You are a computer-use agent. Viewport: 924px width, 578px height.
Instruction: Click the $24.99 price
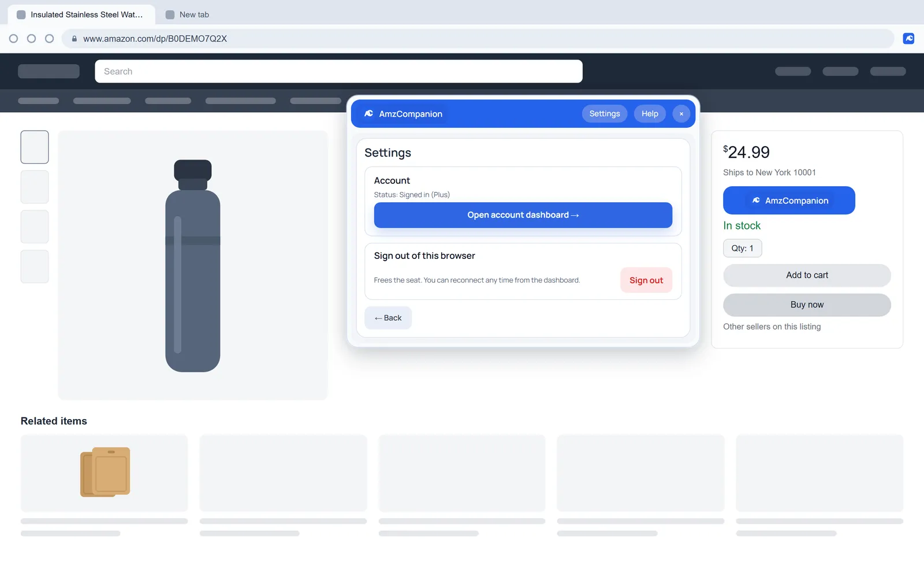coord(746,152)
